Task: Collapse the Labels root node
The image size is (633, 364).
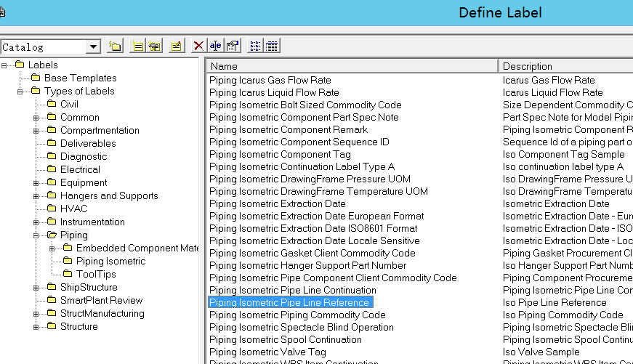Action: tap(4, 65)
